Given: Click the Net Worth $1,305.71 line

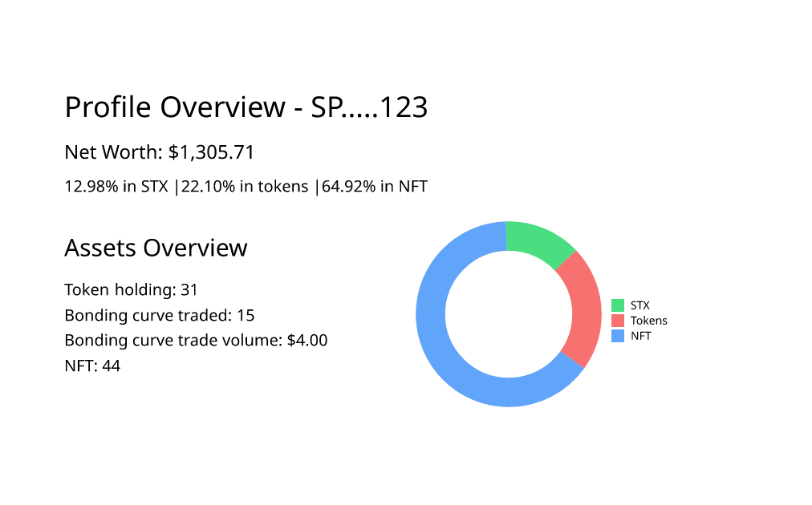Looking at the screenshot, I should pyautogui.click(x=160, y=152).
